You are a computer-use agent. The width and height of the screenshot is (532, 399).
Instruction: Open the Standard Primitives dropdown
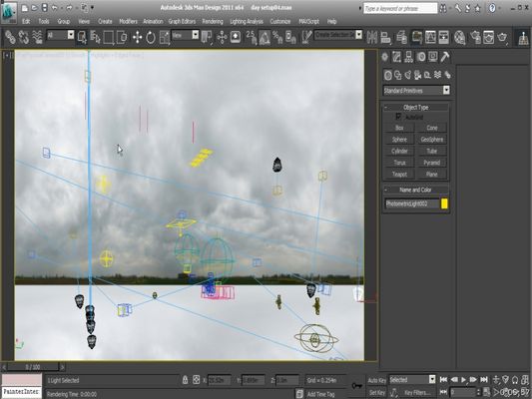[x=416, y=90]
